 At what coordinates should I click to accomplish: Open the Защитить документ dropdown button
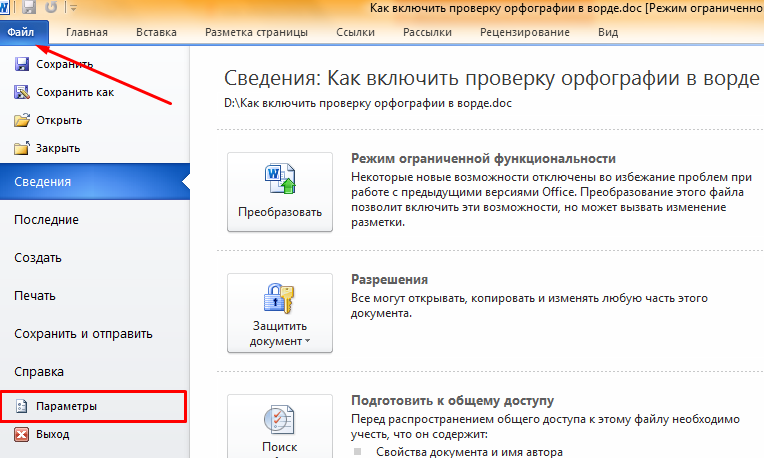click(x=280, y=313)
